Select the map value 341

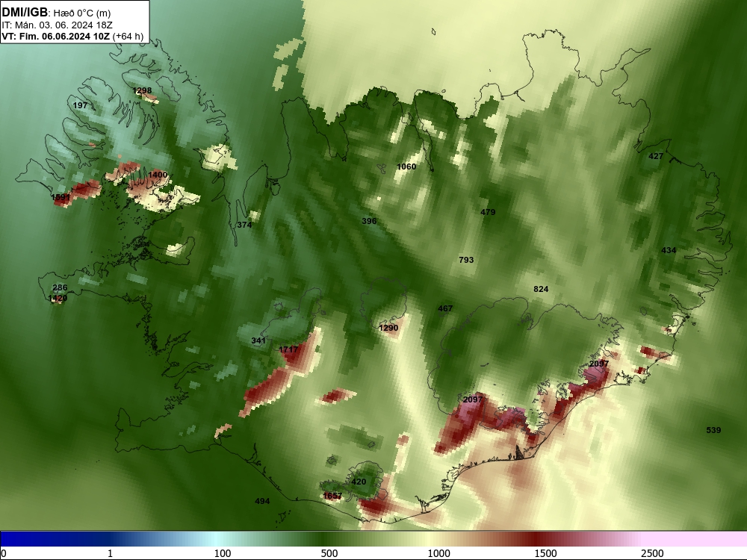click(x=258, y=340)
